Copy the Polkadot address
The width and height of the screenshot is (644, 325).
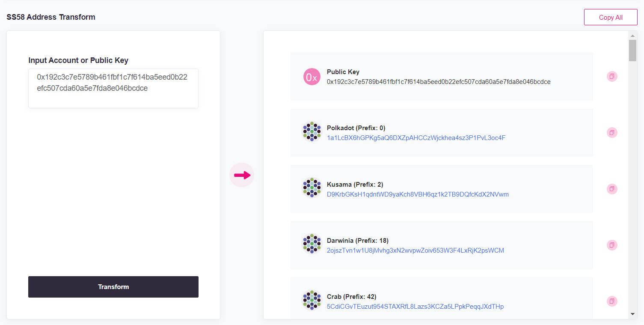pyautogui.click(x=612, y=133)
